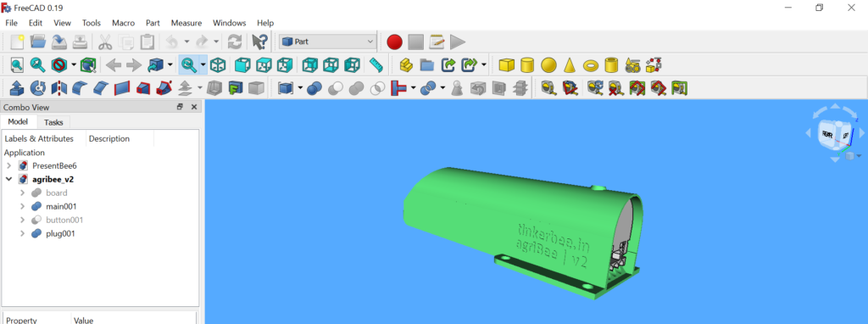Viewport: 868px width, 324px height.
Task: Select the measure distance ruler icon
Action: (376, 65)
